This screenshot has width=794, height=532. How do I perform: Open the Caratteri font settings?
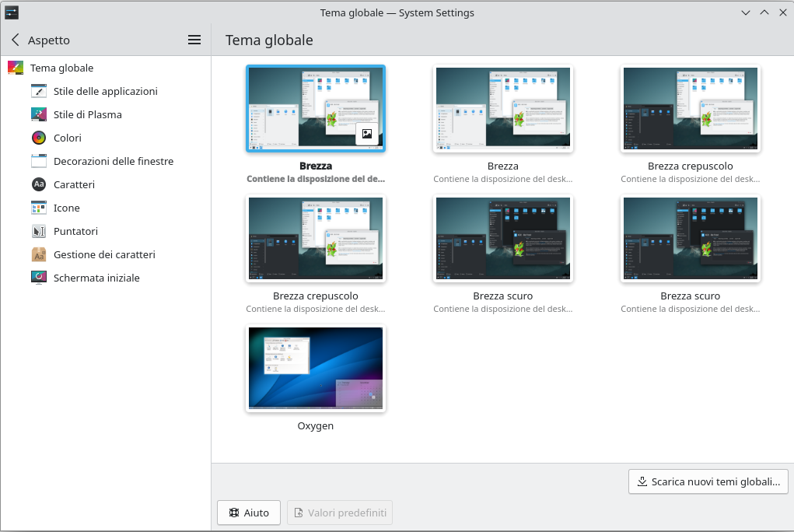pyautogui.click(x=74, y=184)
